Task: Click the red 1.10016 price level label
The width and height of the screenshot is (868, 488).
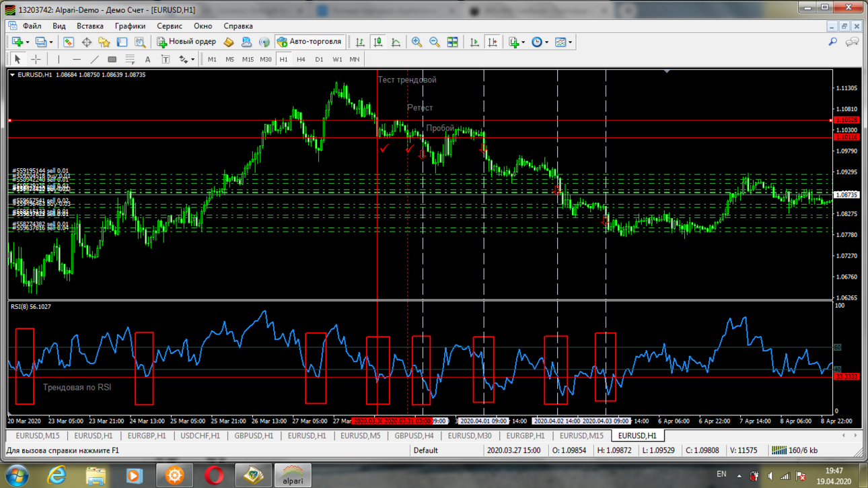Action: [846, 137]
